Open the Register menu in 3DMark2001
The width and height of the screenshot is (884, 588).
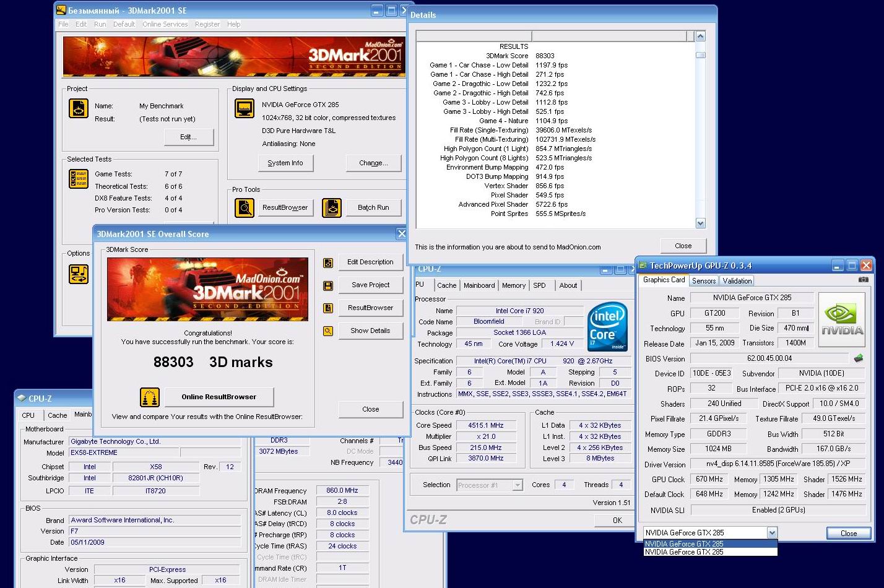point(207,24)
